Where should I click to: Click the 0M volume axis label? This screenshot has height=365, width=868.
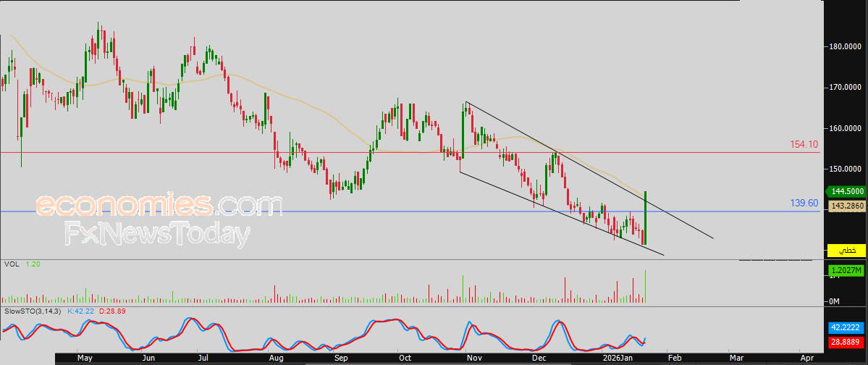click(x=835, y=301)
